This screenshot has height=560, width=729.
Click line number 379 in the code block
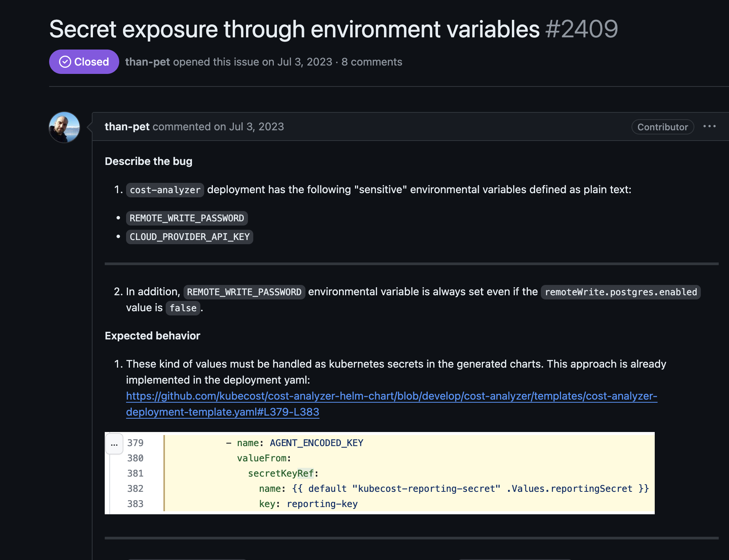135,443
